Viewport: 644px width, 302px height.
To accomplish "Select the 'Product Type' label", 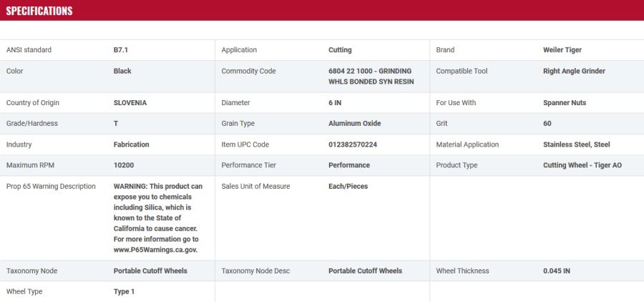I will pos(457,165).
